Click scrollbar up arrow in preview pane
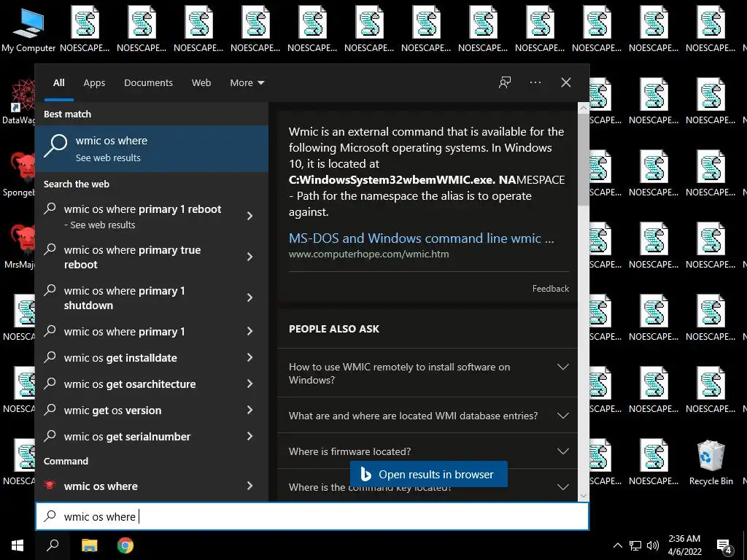 (583, 108)
